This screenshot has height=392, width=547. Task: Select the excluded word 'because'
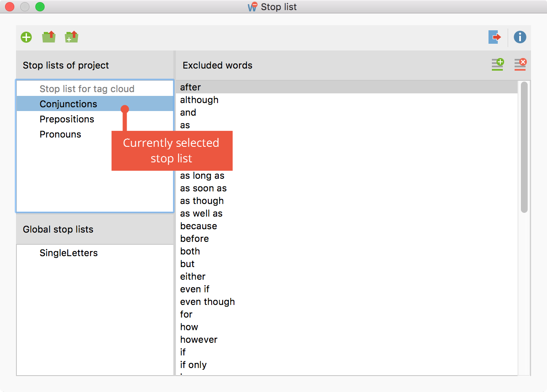coord(346,226)
